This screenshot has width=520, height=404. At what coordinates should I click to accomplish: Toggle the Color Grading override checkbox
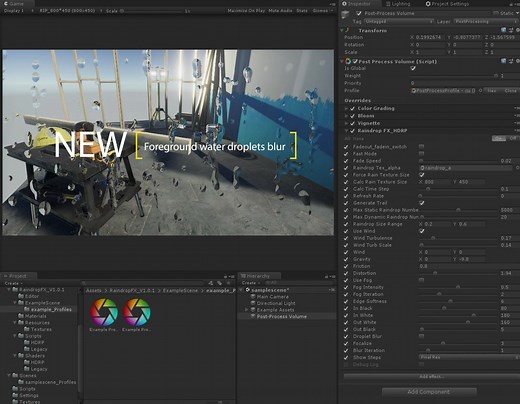coord(352,108)
